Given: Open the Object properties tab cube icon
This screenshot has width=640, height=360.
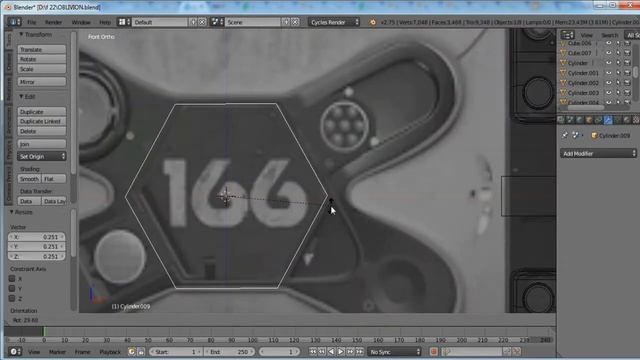Looking at the screenshot, I should click(589, 120).
